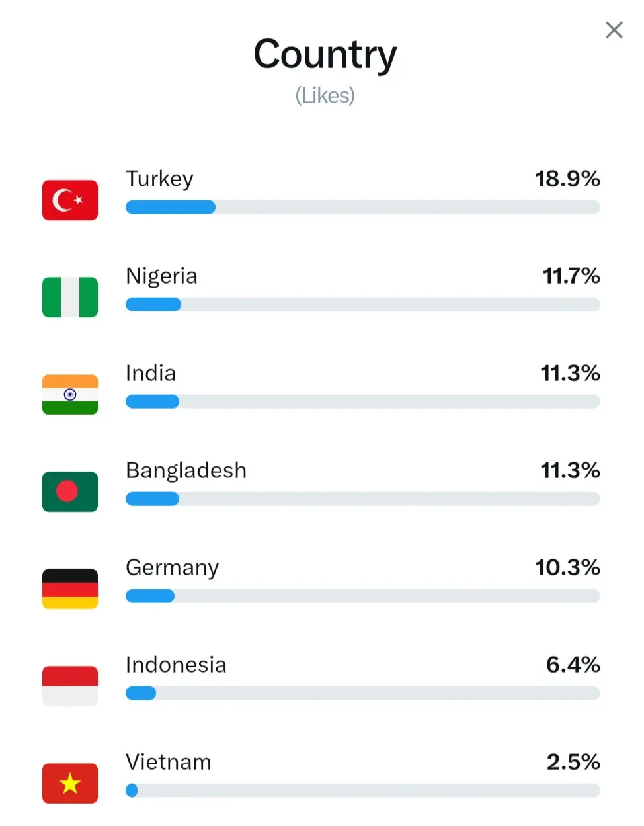The height and width of the screenshot is (826, 644).
Task: Select the Turkey country label
Action: (x=159, y=179)
